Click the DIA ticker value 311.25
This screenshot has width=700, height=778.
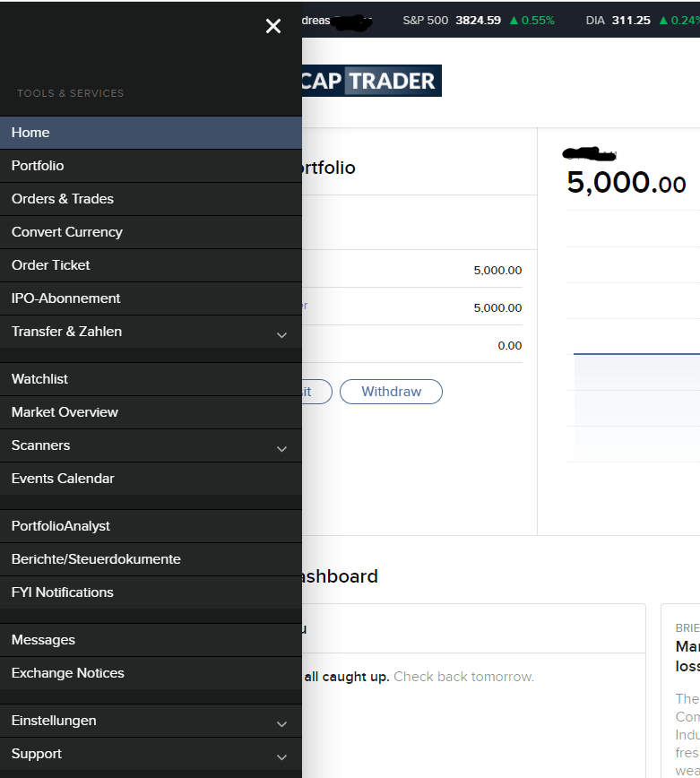[x=631, y=21]
